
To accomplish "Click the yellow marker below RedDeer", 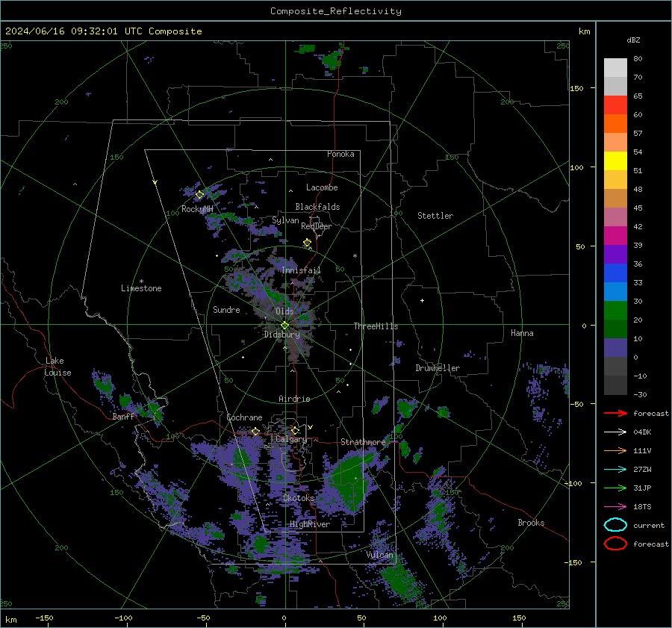I will tap(307, 243).
